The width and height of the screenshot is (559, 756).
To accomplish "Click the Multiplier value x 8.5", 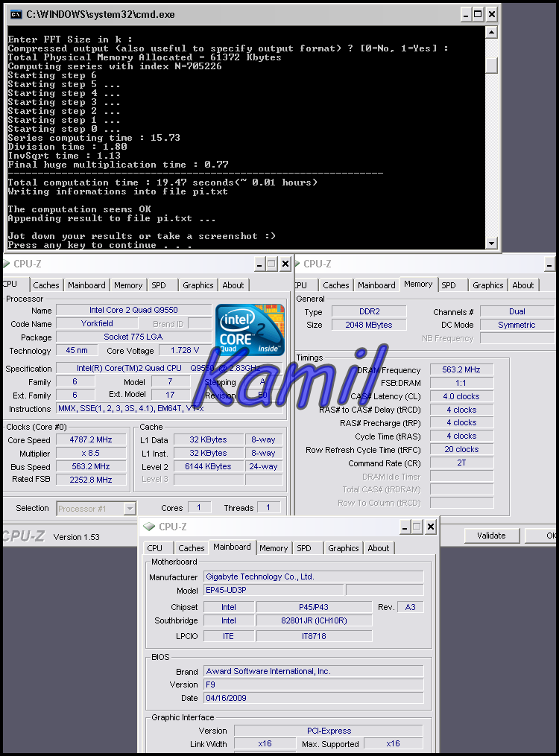I will pyautogui.click(x=91, y=453).
